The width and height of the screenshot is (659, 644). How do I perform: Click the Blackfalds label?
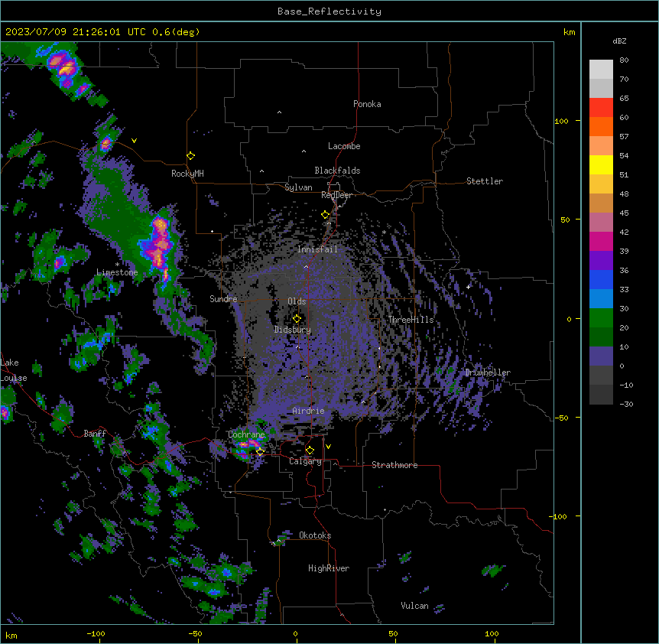[337, 171]
